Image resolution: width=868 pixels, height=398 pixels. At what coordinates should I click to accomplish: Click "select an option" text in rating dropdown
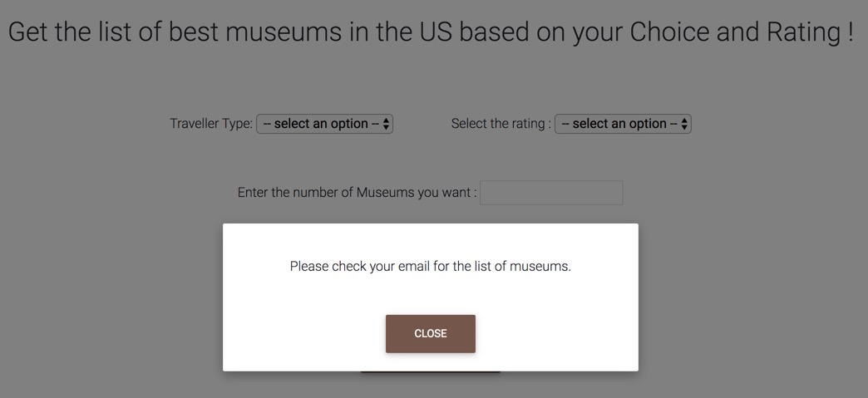click(x=619, y=124)
